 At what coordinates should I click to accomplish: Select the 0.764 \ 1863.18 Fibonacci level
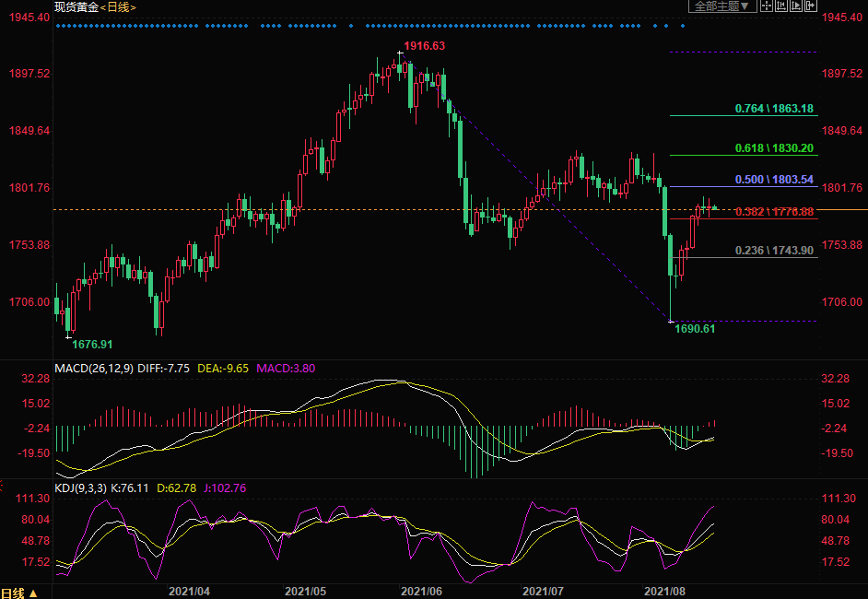click(774, 109)
